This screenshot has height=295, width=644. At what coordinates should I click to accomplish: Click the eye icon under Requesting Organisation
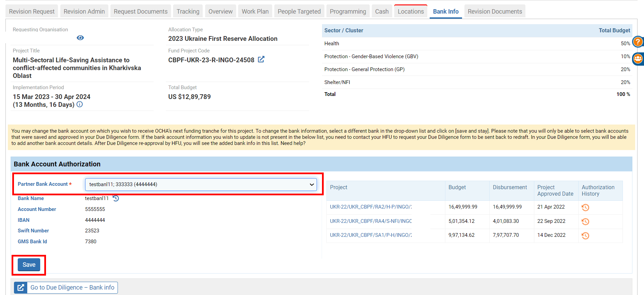[x=80, y=38]
